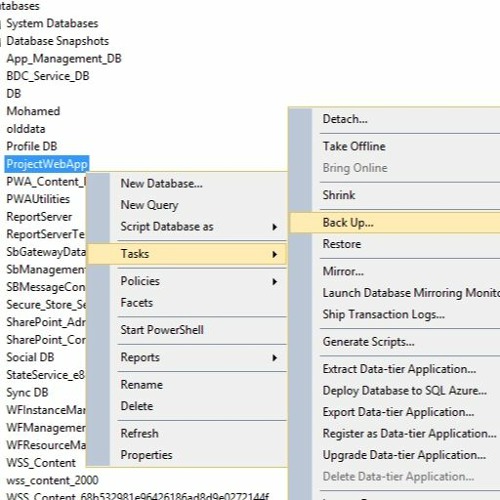Click Sync DB database
Viewport: 500px width, 500px height.
(27, 392)
